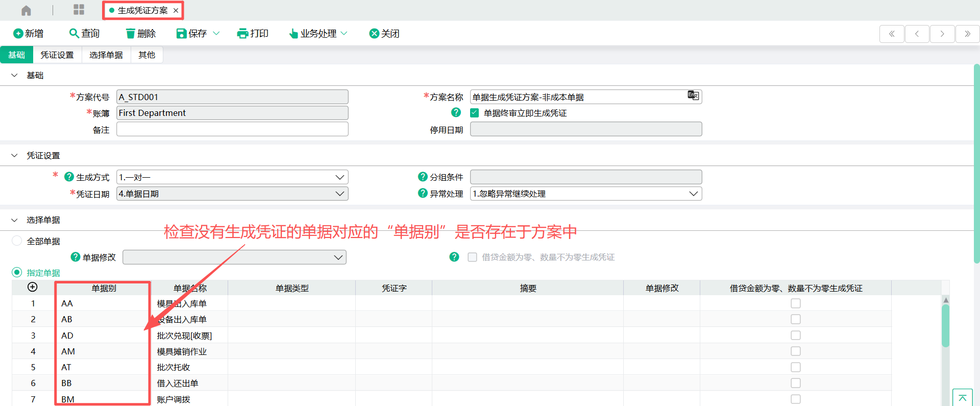Viewport: 980px width, 406px height.
Task: Click the 打印 printer icon
Action: tap(242, 34)
